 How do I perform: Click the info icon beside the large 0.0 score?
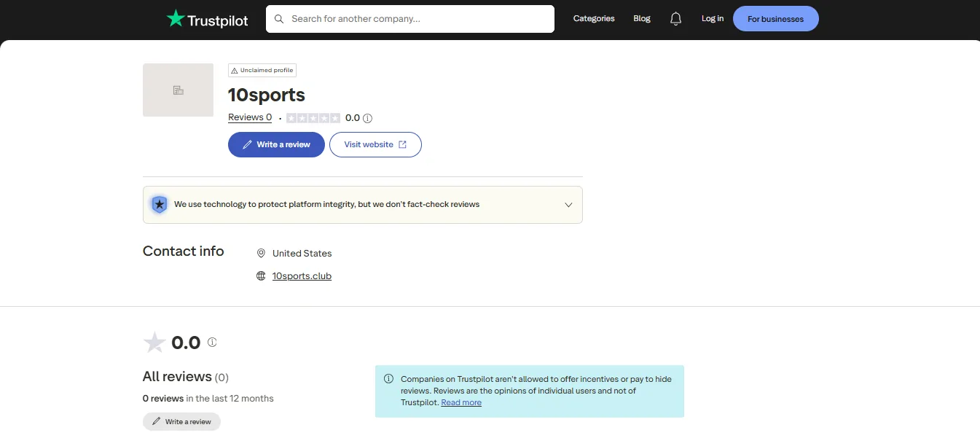212,342
